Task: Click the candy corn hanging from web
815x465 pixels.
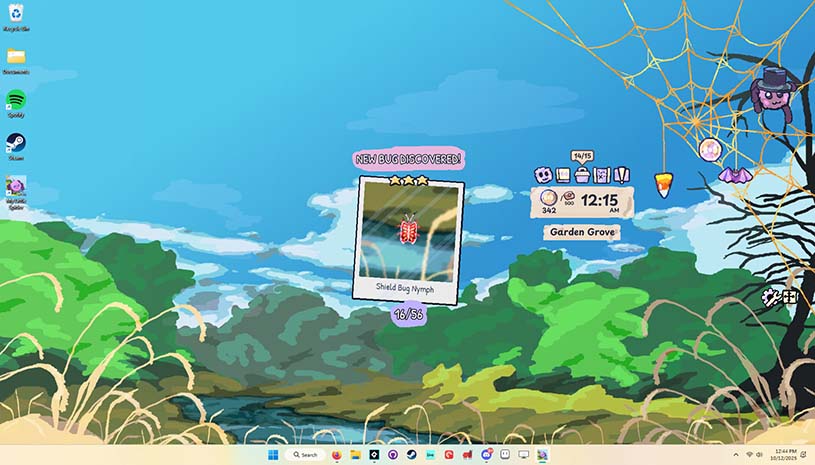Action: coord(663,184)
